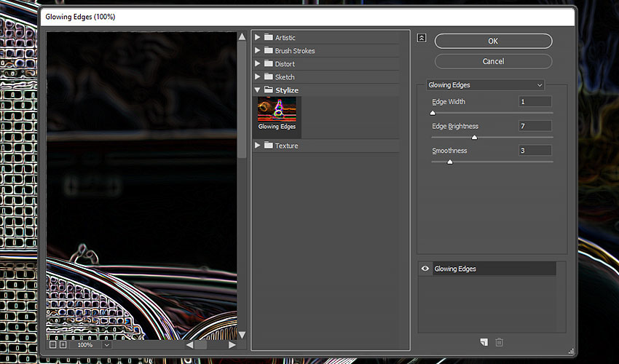Click the Cancel button
The width and height of the screenshot is (619, 364).
[x=493, y=61]
